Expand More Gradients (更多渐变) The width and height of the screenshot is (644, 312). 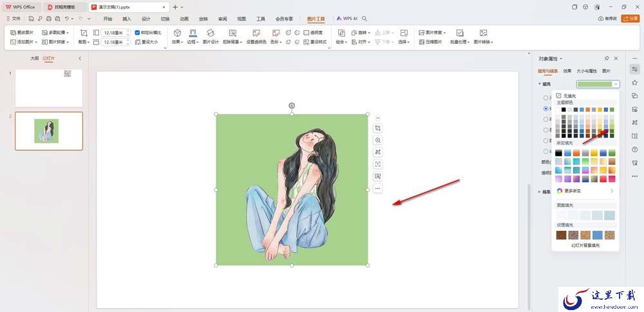[x=585, y=191]
